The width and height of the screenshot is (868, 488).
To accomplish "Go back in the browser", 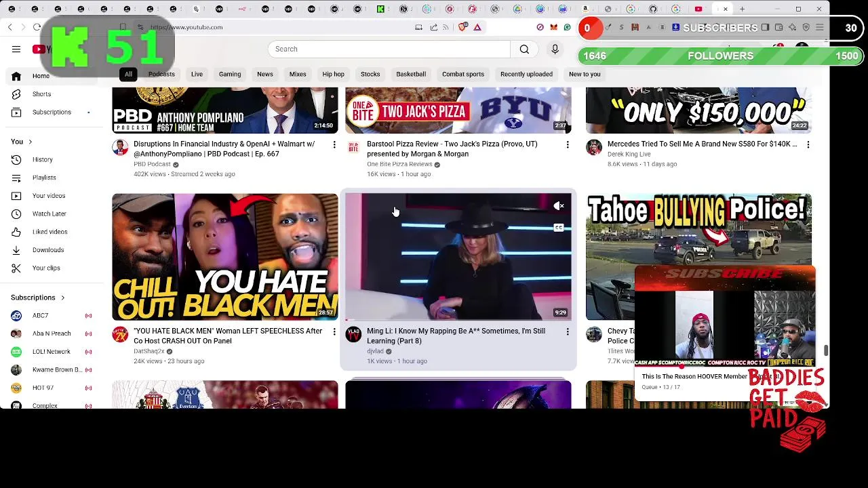I will [10, 27].
